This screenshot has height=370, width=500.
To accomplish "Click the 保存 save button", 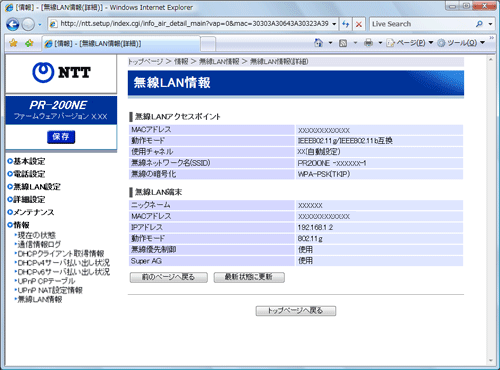I will point(61,137).
